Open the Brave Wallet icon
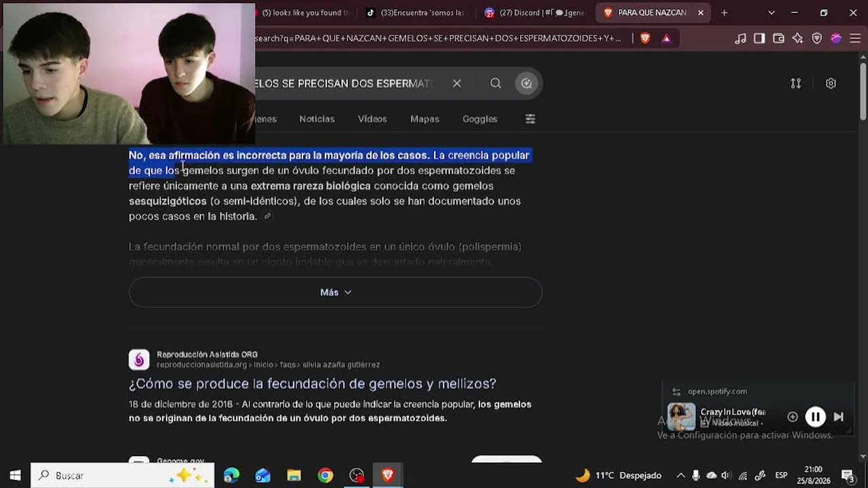The height and width of the screenshot is (488, 868). point(778,39)
